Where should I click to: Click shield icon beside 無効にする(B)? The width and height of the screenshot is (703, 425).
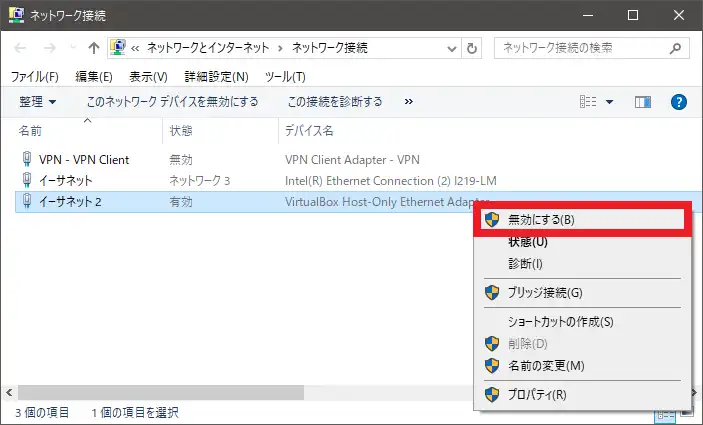492,220
